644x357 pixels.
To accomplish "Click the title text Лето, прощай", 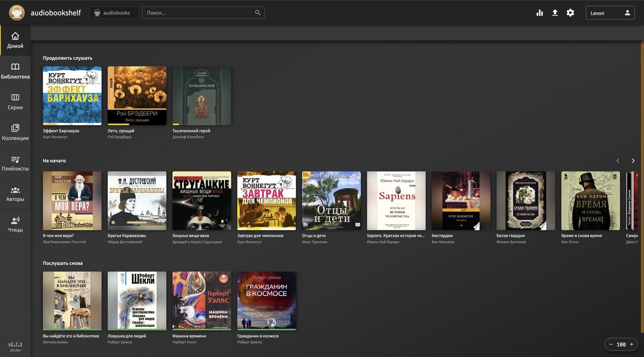I will tap(121, 130).
